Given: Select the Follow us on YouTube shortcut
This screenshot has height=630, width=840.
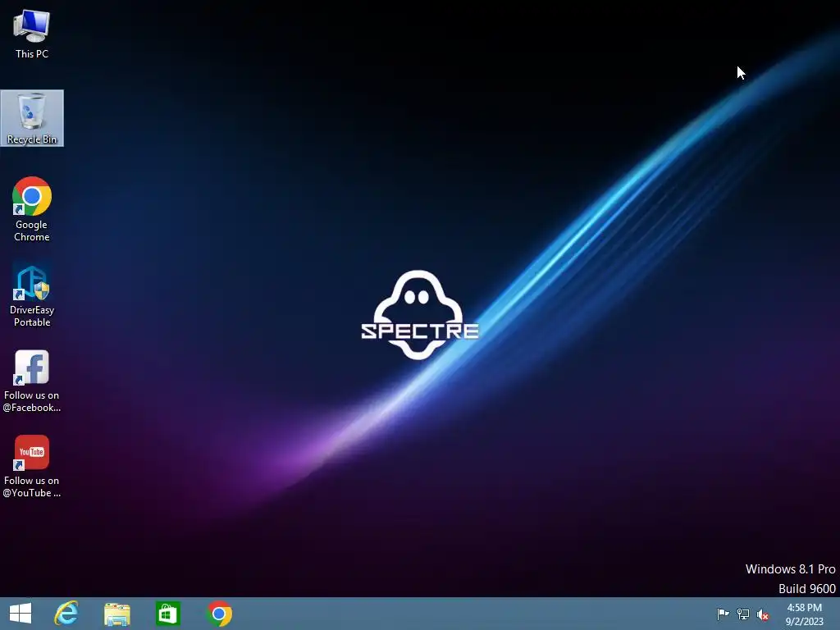Looking at the screenshot, I should [32, 467].
